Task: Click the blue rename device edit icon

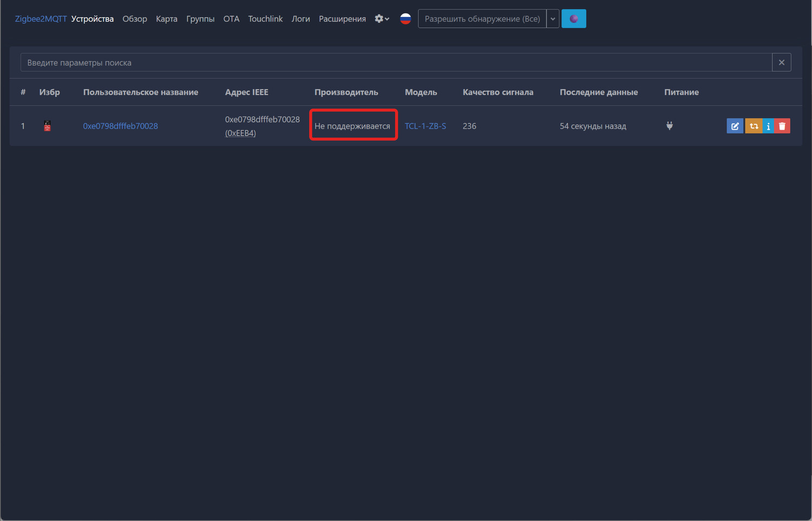Action: coord(735,126)
